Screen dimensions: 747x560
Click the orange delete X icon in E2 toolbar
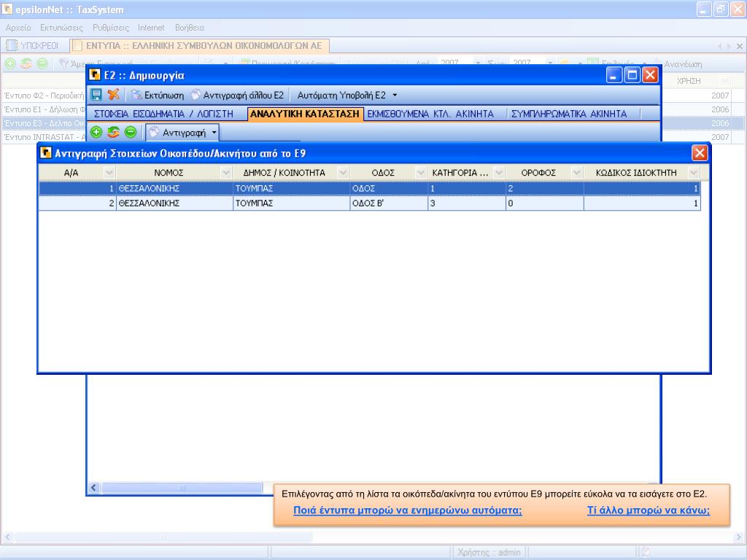click(x=113, y=95)
